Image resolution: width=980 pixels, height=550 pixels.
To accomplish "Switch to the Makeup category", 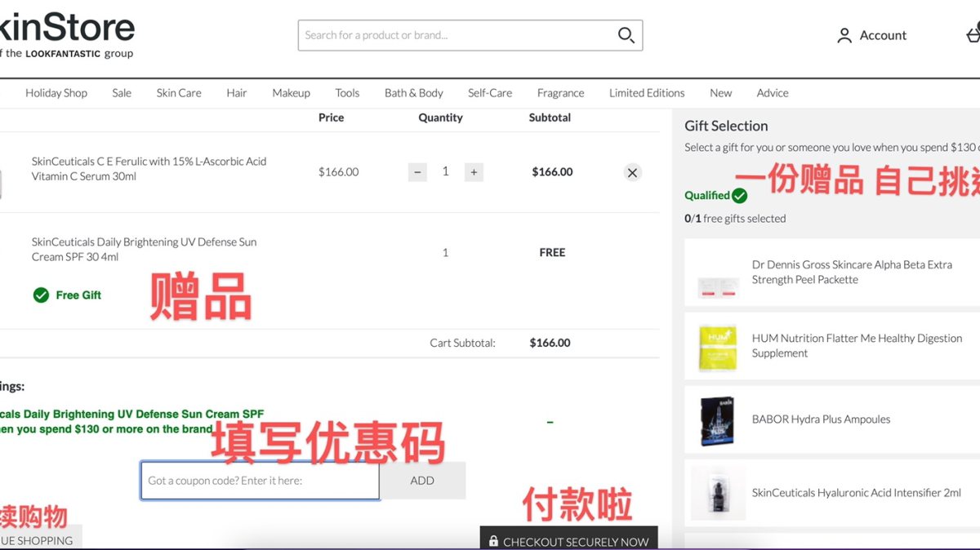I will click(291, 92).
